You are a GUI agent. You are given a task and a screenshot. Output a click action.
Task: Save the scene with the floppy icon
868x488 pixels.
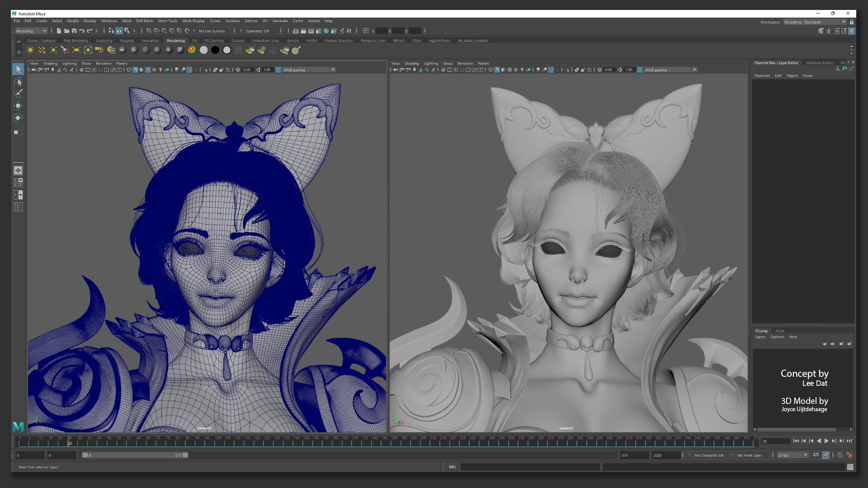[74, 31]
